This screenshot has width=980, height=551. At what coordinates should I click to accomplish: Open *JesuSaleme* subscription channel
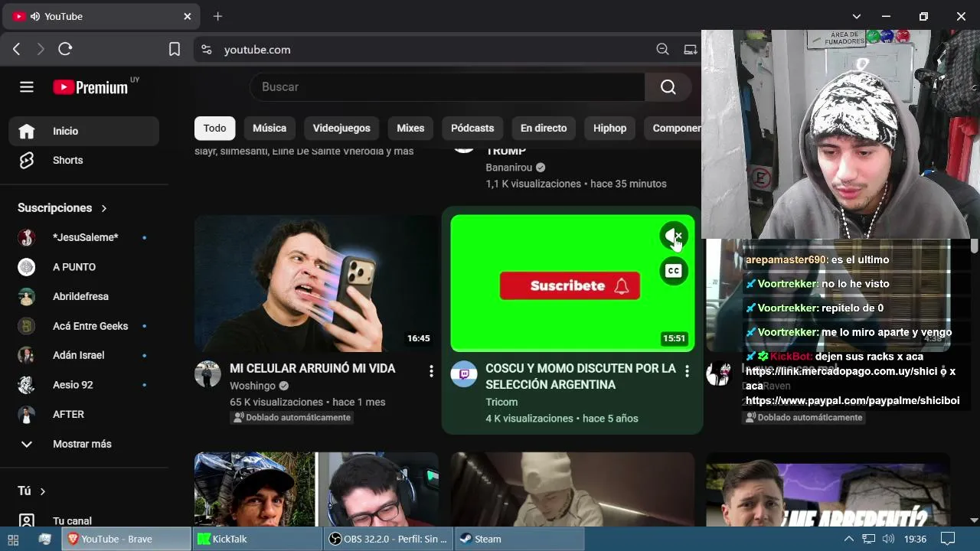click(x=84, y=237)
